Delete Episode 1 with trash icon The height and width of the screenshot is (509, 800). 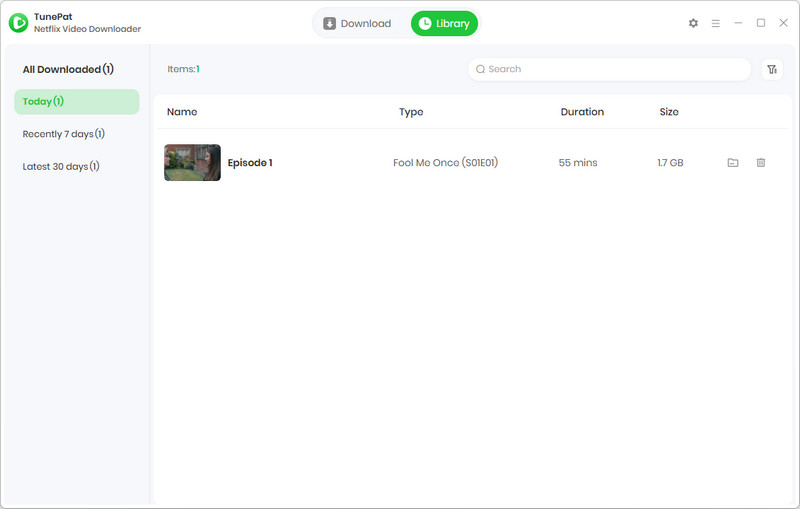(x=761, y=163)
